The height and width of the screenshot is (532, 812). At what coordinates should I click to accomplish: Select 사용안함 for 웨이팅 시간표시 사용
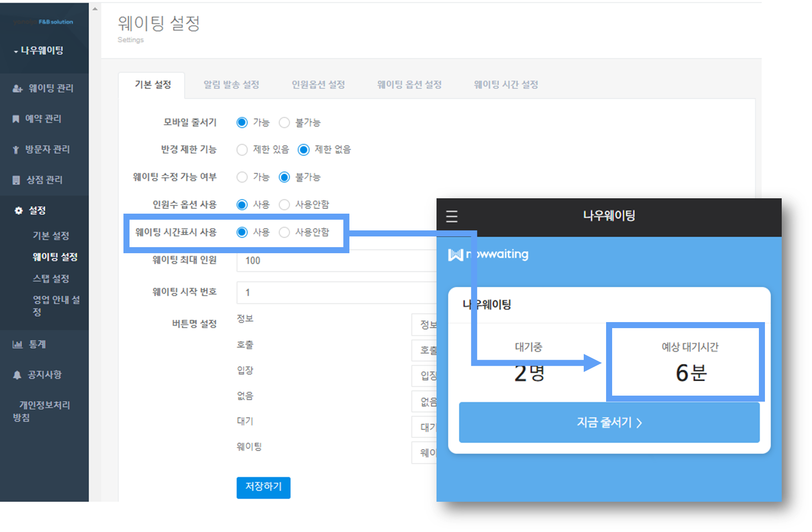284,232
